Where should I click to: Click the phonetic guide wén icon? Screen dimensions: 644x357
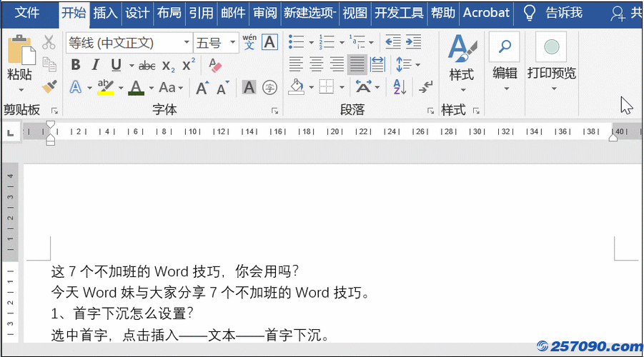click(x=249, y=42)
